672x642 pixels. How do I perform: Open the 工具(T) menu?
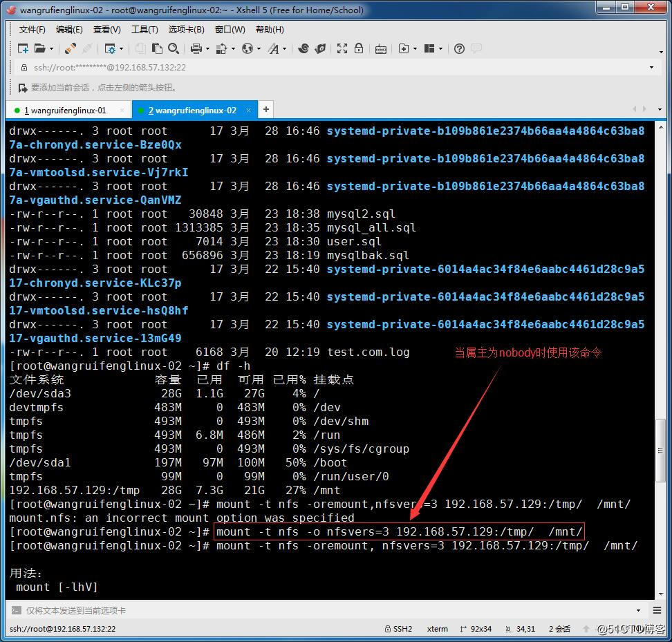144,30
